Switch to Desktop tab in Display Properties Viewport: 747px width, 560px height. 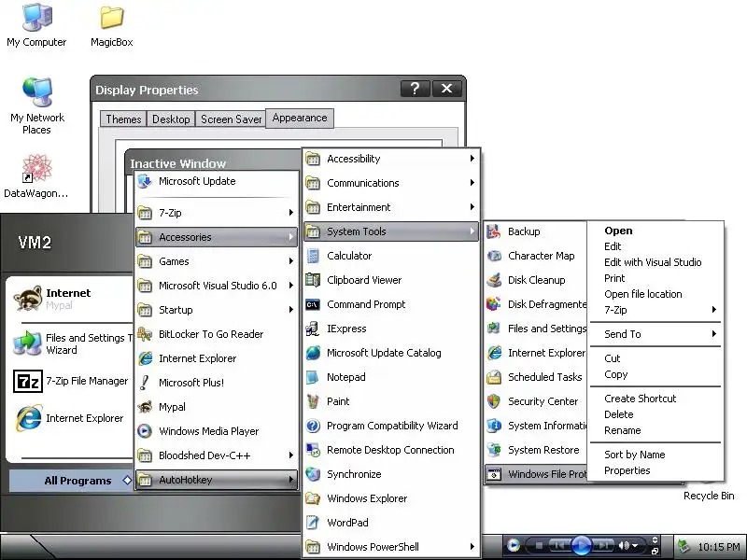point(171,119)
